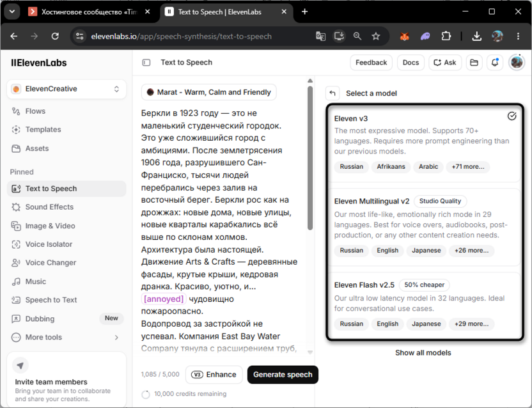Go back from Select a model panel

click(x=332, y=93)
